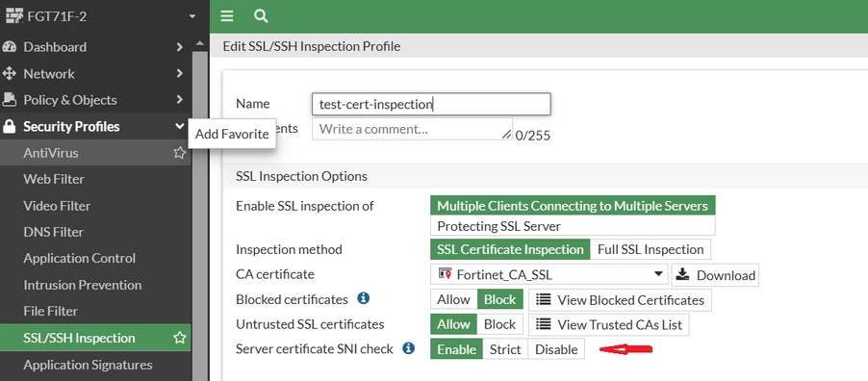Image resolution: width=868 pixels, height=381 pixels.
Task: Click View Trusted CAs List button
Action: [x=609, y=324]
